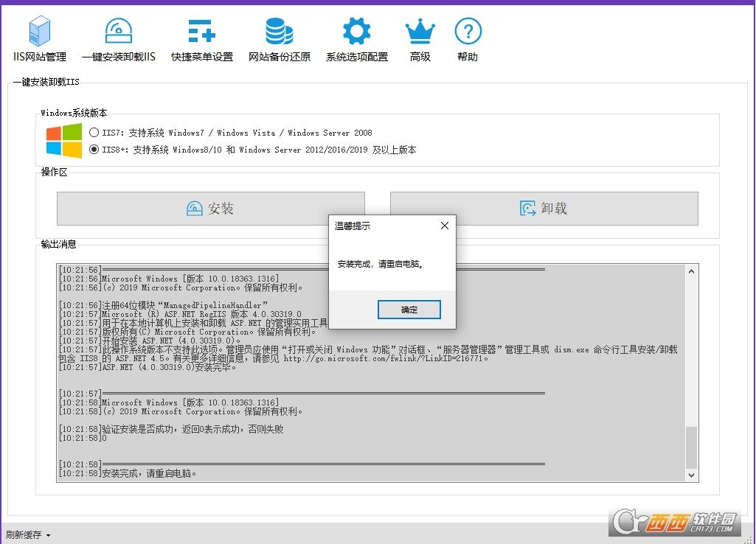The height and width of the screenshot is (544, 756).
Task: Expand the 刷新缓存 dropdown arrow
Action: [x=48, y=535]
